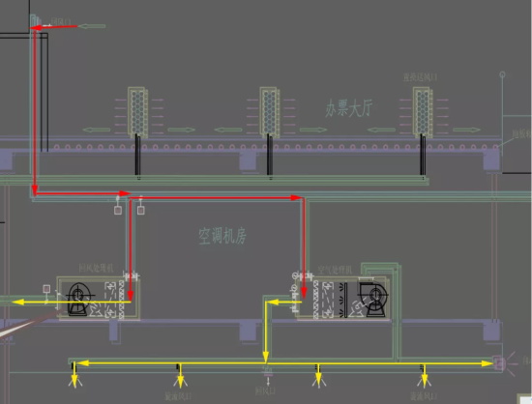
Task: Click the rightmost hexagon-pattern supply column
Action: coord(423,112)
